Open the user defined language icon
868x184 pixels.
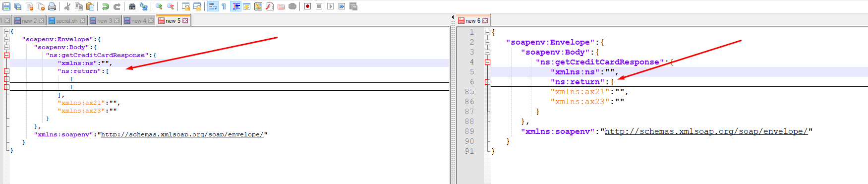246,6
